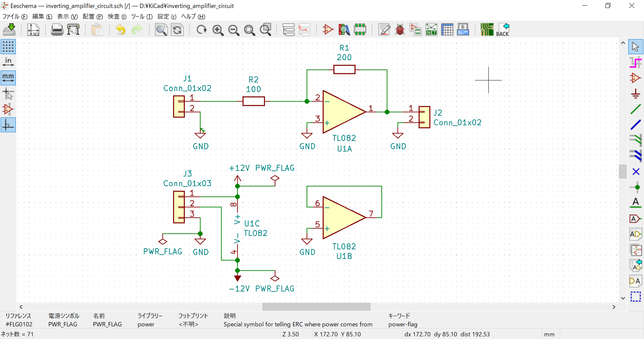
Task: Select the wire placement tool
Action: [635, 109]
